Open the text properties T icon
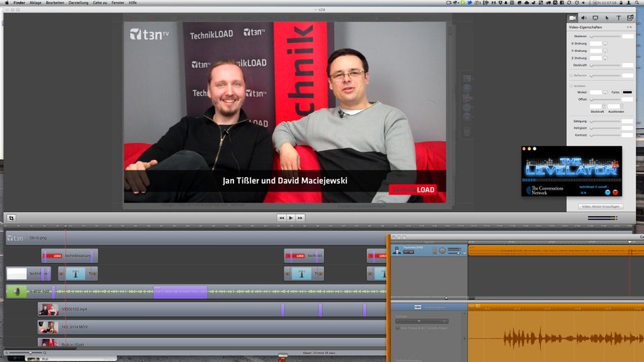 (618, 18)
